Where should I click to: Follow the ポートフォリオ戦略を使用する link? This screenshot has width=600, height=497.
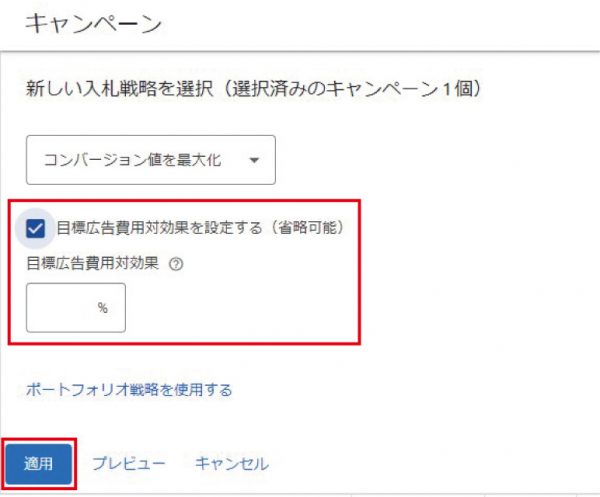tap(129, 390)
